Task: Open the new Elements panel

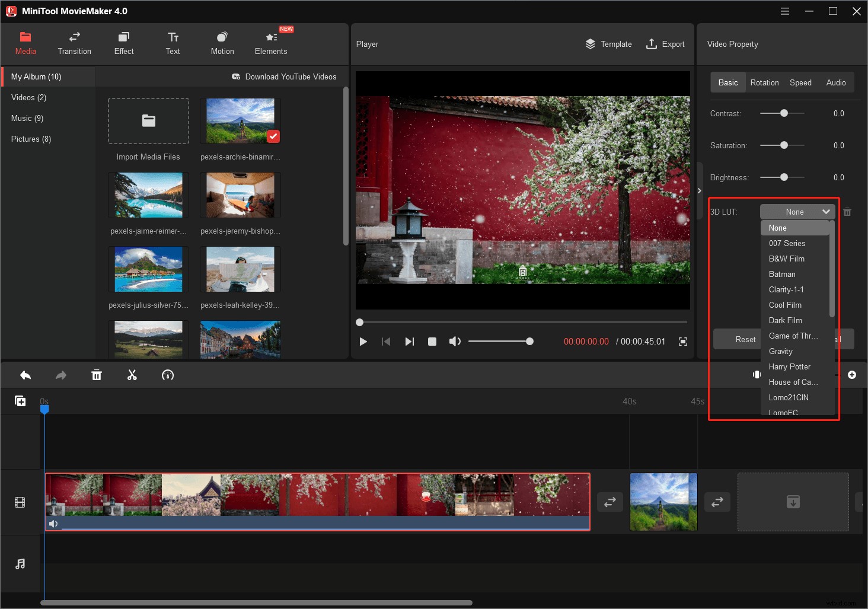Action: pyautogui.click(x=271, y=43)
